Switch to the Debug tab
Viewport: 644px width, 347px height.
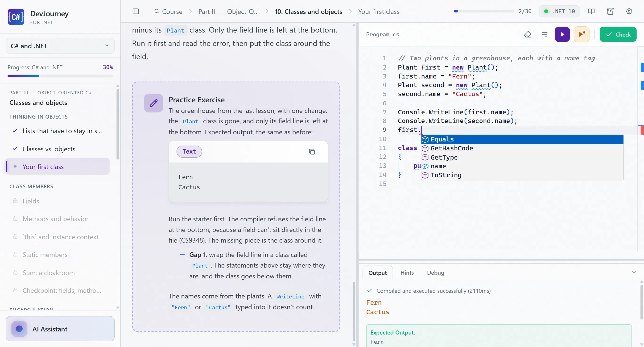[435, 273]
